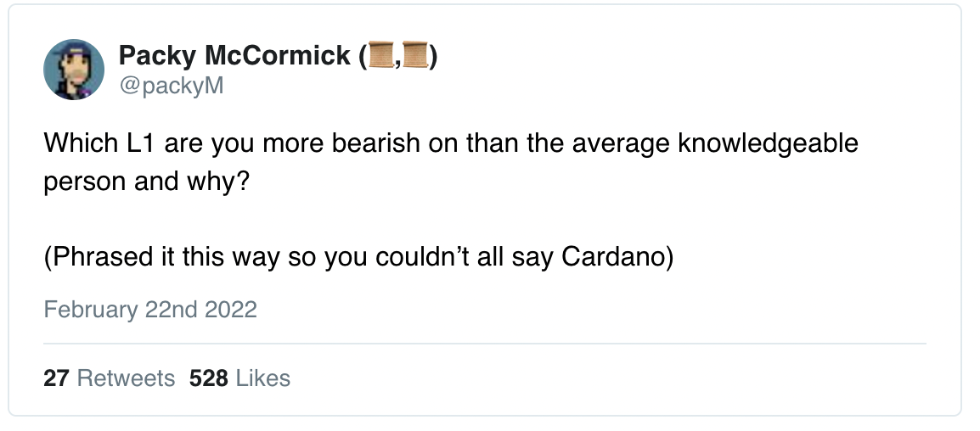
Task: Click the divider line above the retweet count
Action: 484,344
